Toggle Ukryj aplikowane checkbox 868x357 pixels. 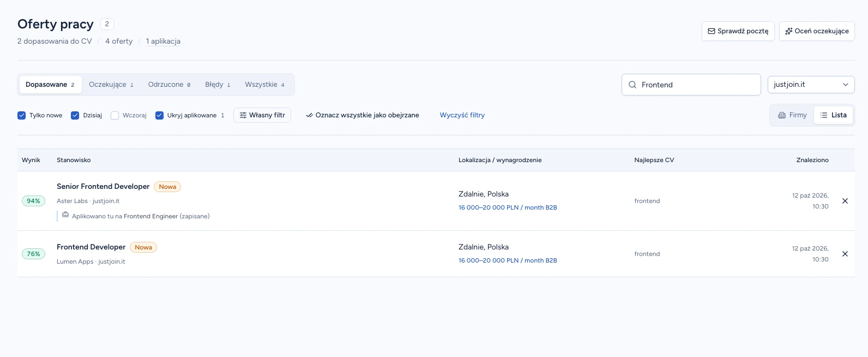[159, 115]
